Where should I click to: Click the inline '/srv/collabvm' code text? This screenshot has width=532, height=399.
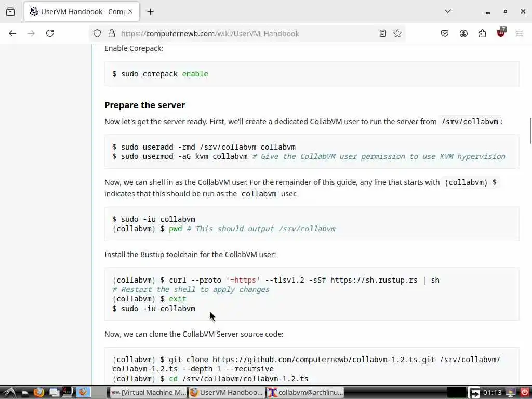pos(470,122)
